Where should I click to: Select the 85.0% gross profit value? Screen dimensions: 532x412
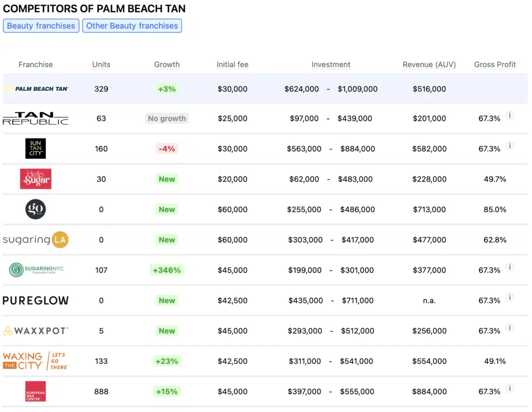495,209
